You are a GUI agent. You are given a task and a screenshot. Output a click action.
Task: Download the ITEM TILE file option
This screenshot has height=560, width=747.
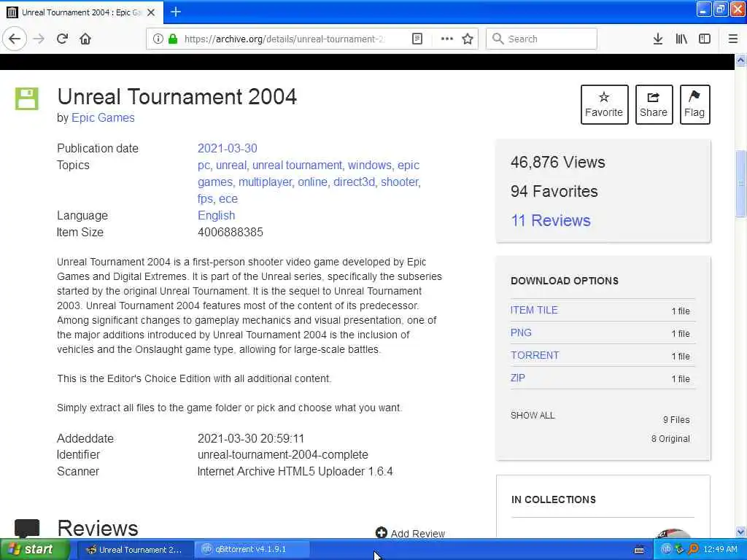(x=534, y=310)
